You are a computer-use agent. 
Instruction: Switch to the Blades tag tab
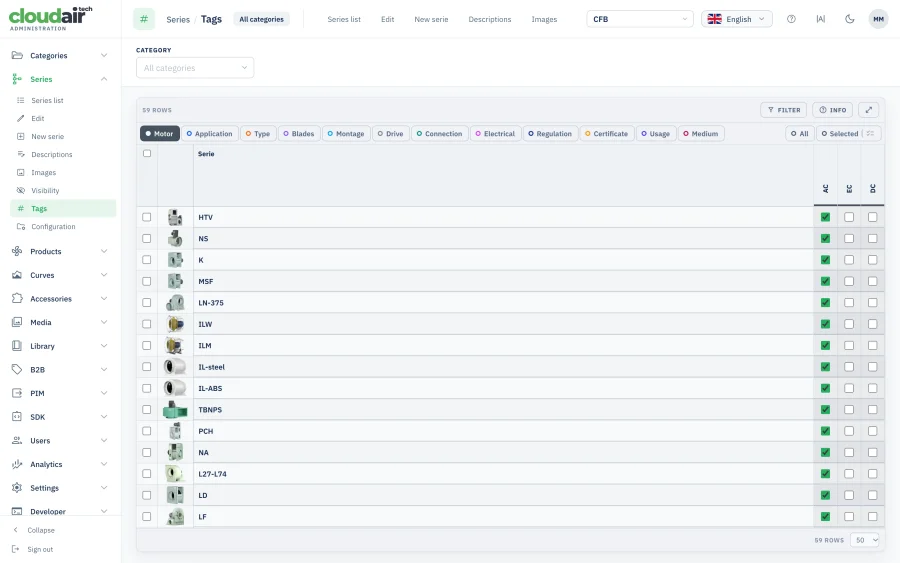[299, 134]
